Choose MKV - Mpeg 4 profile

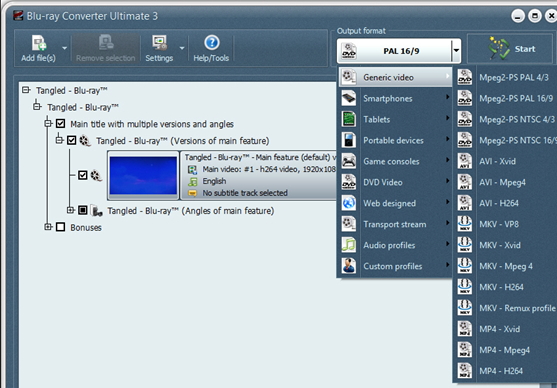pos(506,266)
